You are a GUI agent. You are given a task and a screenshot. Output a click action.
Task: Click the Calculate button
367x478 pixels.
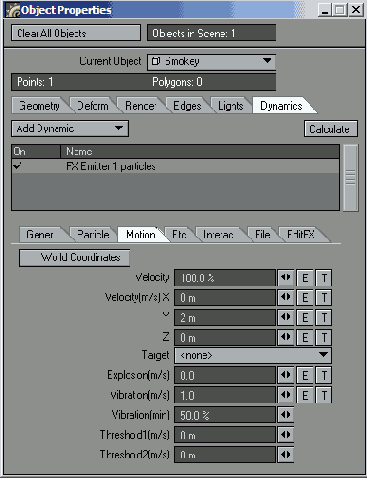(x=331, y=129)
